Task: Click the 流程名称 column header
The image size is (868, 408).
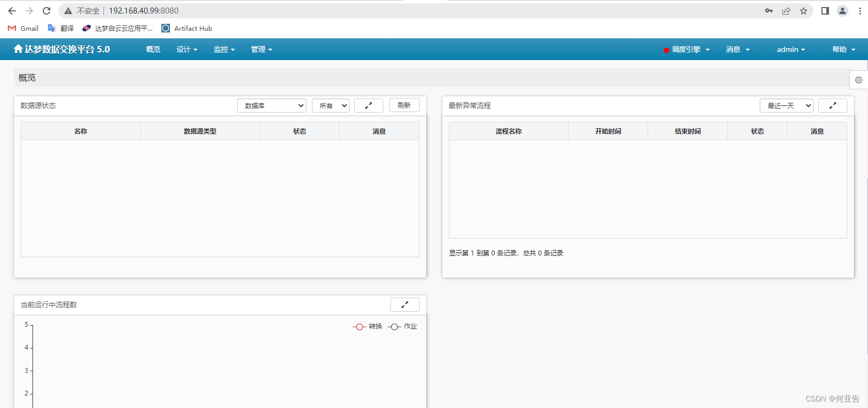Action: [508, 131]
